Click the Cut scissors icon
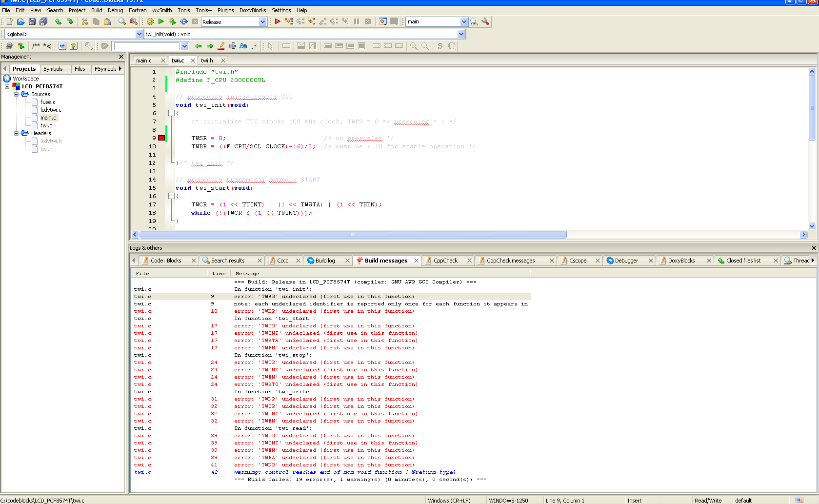The image size is (819, 504). click(85, 21)
